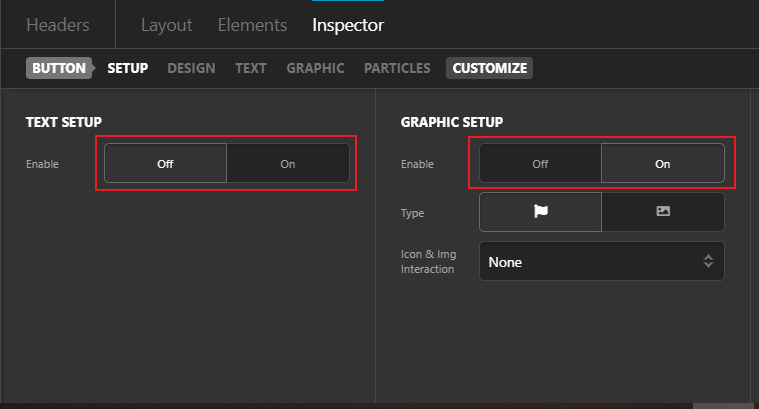759x409 pixels.
Task: Turn Text Setup enable On
Action: click(x=288, y=163)
